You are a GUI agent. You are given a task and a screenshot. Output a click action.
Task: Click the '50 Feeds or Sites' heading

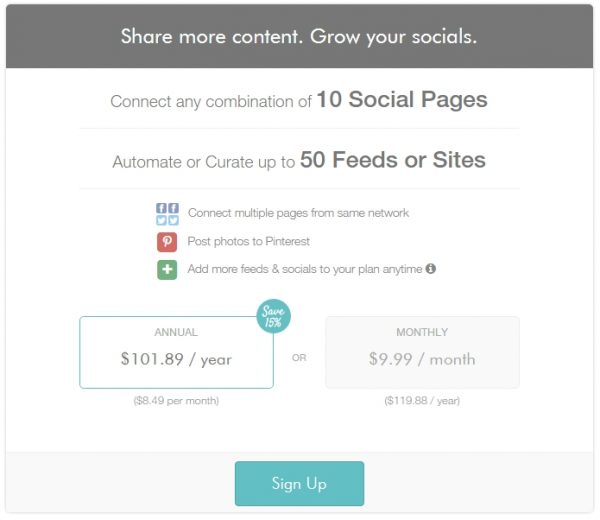pos(393,160)
